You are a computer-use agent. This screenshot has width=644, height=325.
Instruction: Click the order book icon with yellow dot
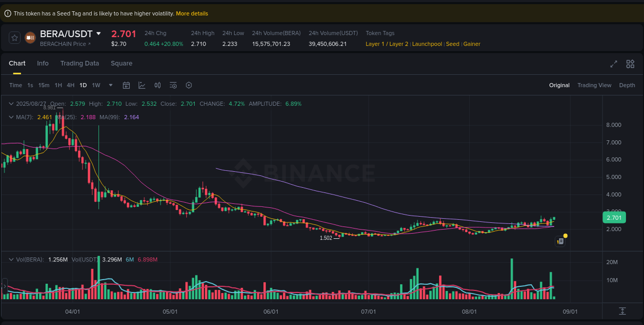coord(561,241)
